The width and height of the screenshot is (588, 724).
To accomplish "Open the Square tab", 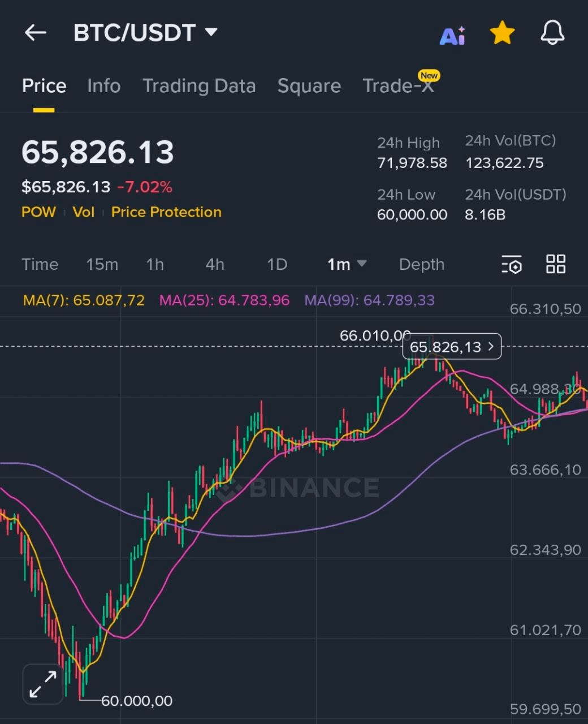I will 309,86.
